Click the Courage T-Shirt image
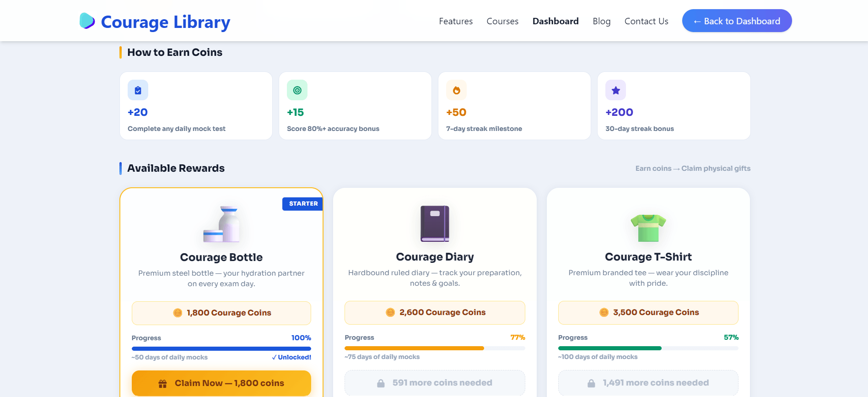The image size is (868, 397). pyautogui.click(x=648, y=228)
